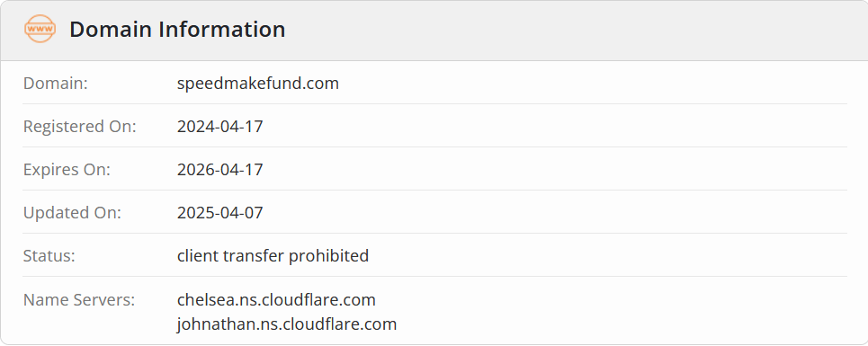Click the word Information in header
The width and height of the screenshot is (868, 346).
[x=222, y=30]
